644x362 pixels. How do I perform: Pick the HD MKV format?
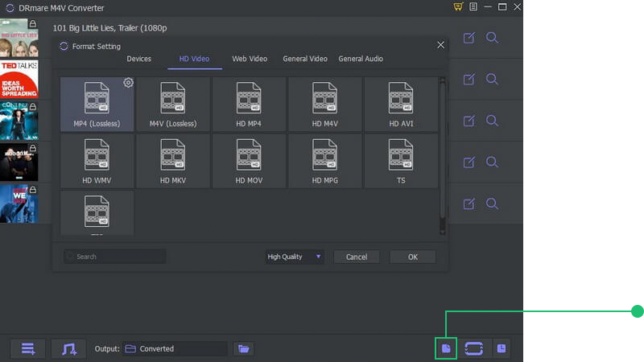[173, 161]
